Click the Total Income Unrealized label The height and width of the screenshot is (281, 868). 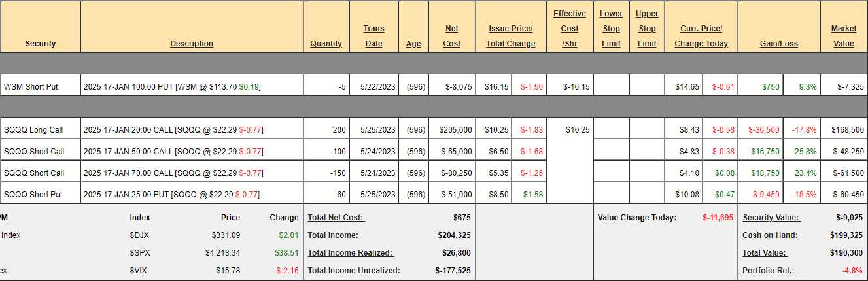tap(355, 271)
